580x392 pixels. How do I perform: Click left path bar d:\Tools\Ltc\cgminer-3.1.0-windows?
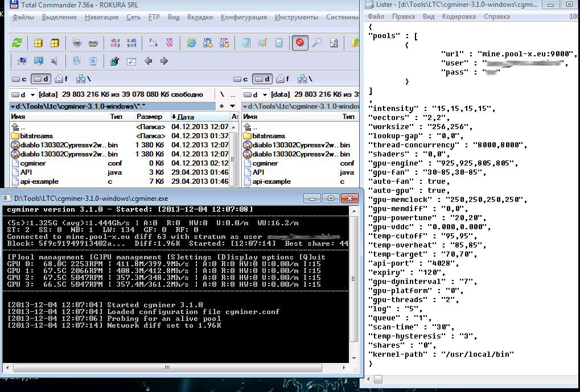point(113,106)
